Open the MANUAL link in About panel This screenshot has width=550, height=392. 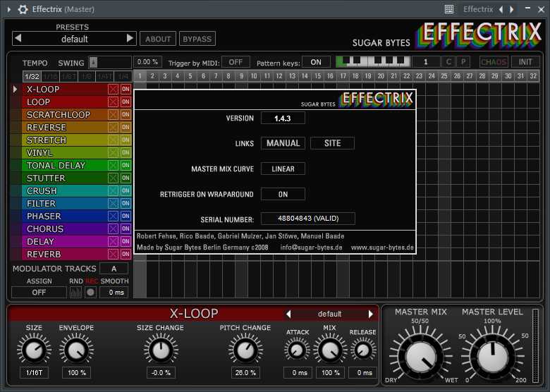pyautogui.click(x=283, y=143)
